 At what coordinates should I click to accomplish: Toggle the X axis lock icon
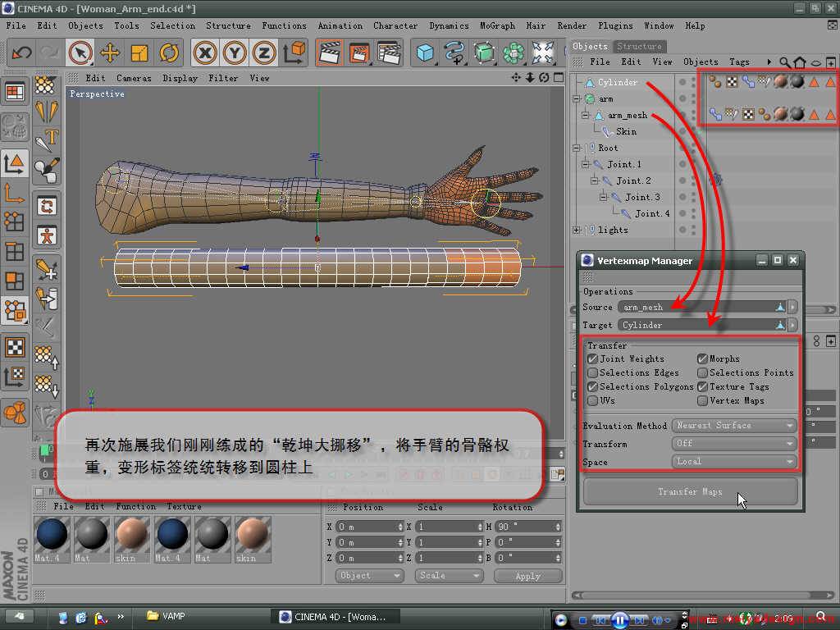[x=205, y=53]
